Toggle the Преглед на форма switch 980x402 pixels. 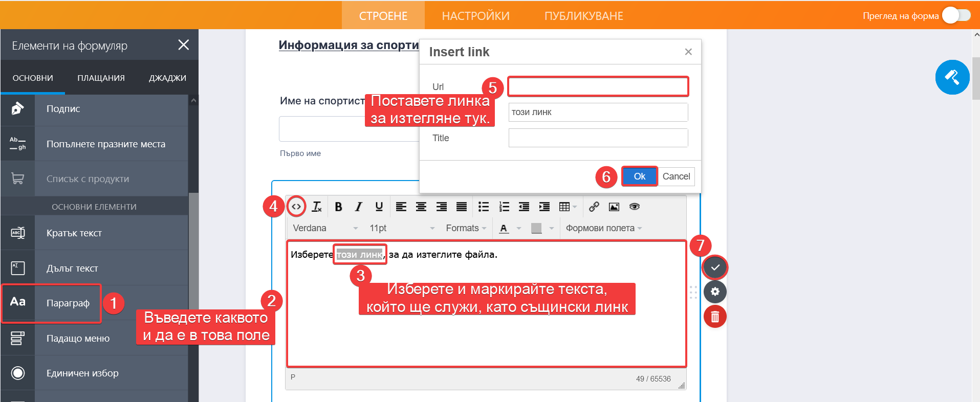tap(956, 15)
